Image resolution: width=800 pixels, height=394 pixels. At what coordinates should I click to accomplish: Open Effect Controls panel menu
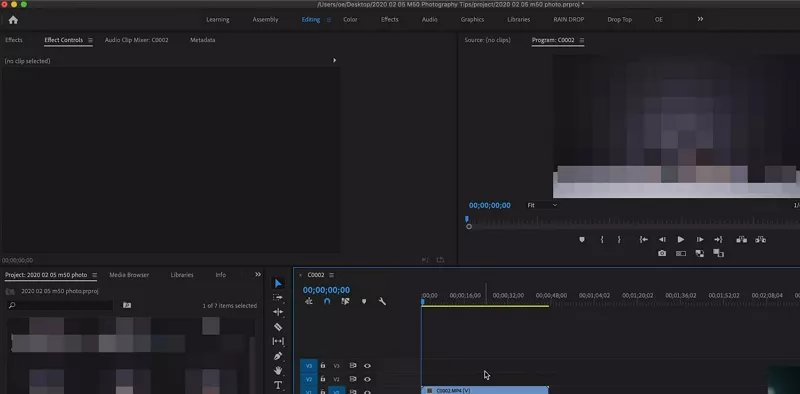90,40
